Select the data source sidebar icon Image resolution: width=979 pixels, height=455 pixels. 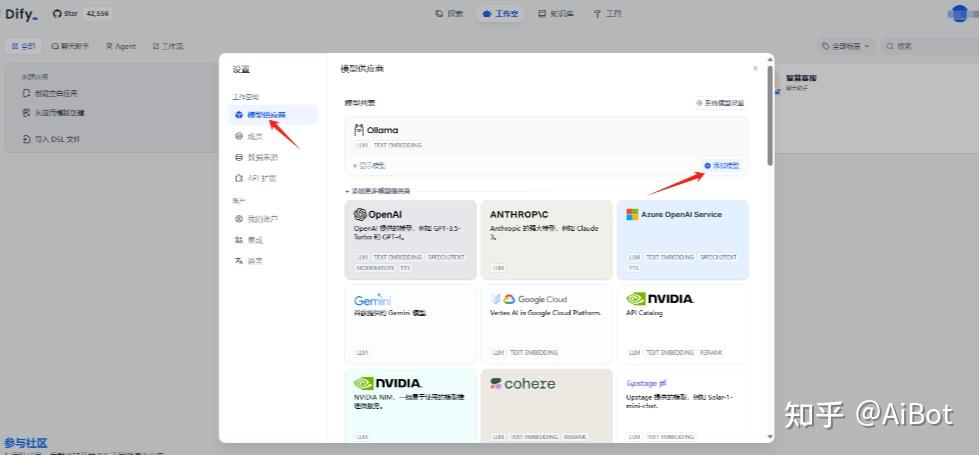coord(239,157)
